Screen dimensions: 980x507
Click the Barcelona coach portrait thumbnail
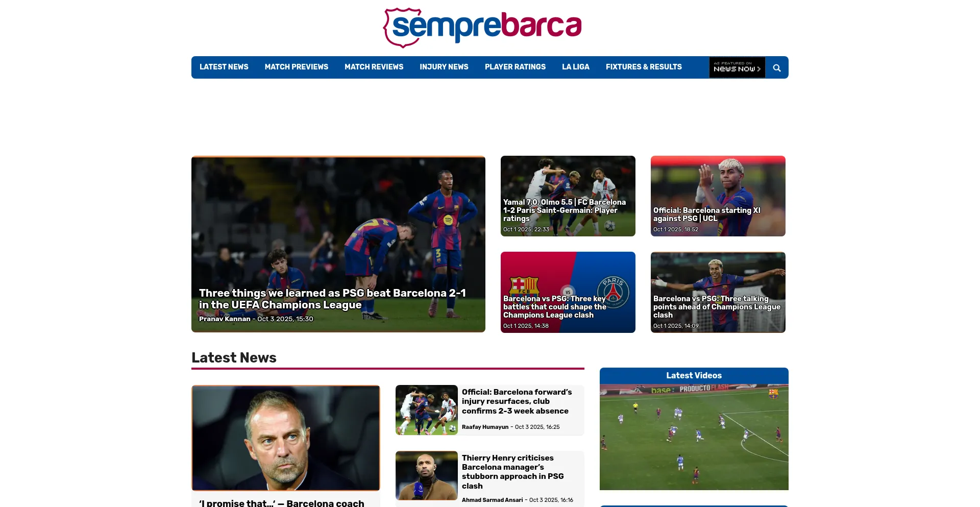coord(286,438)
